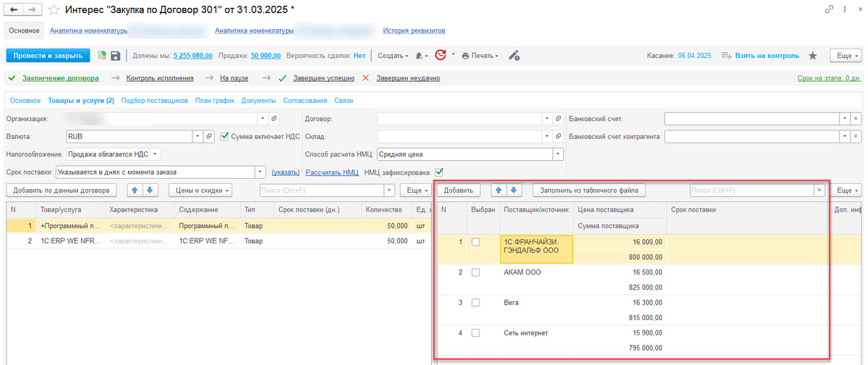Open the Связи tab
Screen dimensions: 868x365
click(343, 101)
